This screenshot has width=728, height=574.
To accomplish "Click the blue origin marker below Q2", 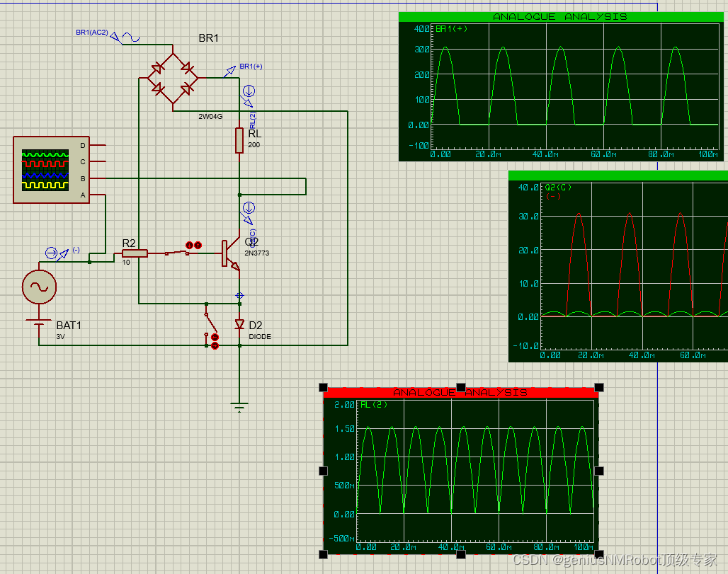I will [239, 296].
